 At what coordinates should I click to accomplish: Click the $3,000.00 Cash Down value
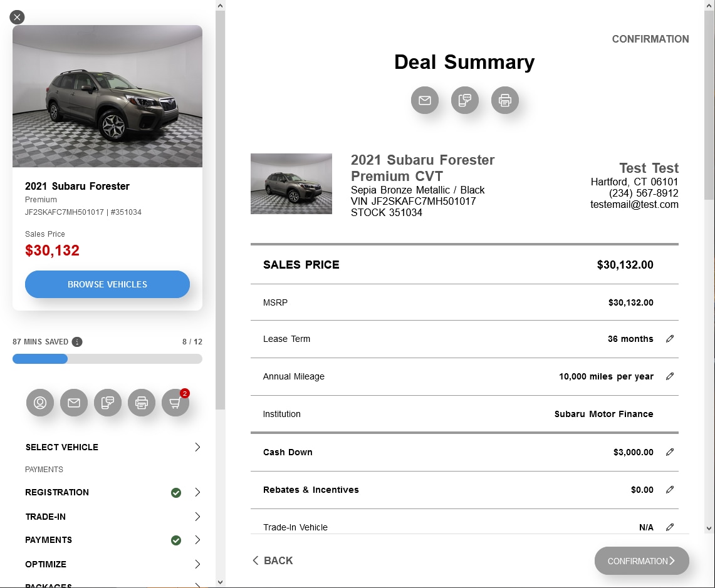633,452
